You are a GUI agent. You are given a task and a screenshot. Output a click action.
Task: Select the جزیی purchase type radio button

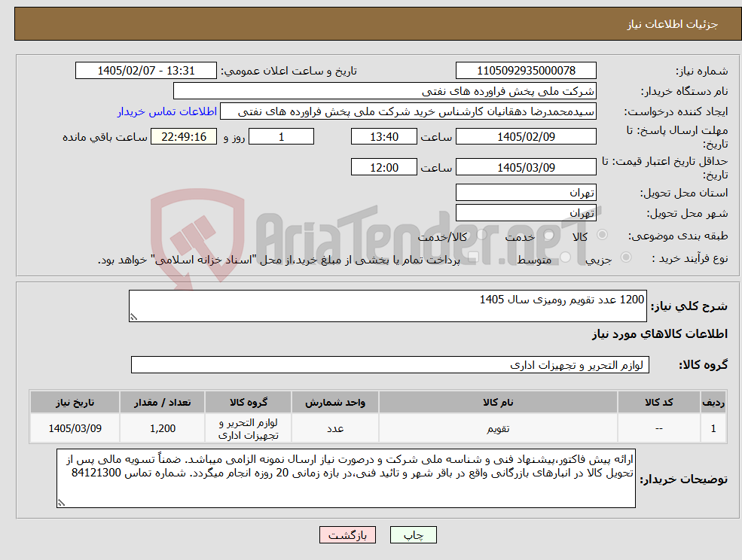[625, 257]
